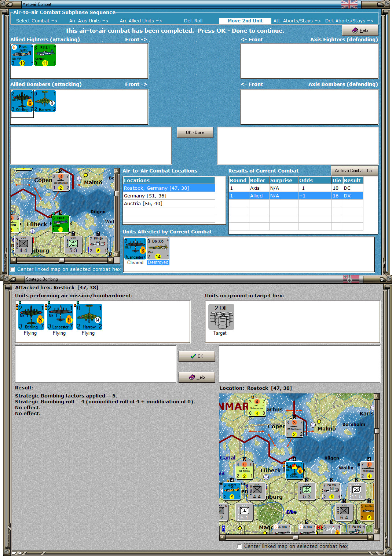Click the Do 335 unit marked Destroyed
This screenshot has height=556, width=392.
158,249
